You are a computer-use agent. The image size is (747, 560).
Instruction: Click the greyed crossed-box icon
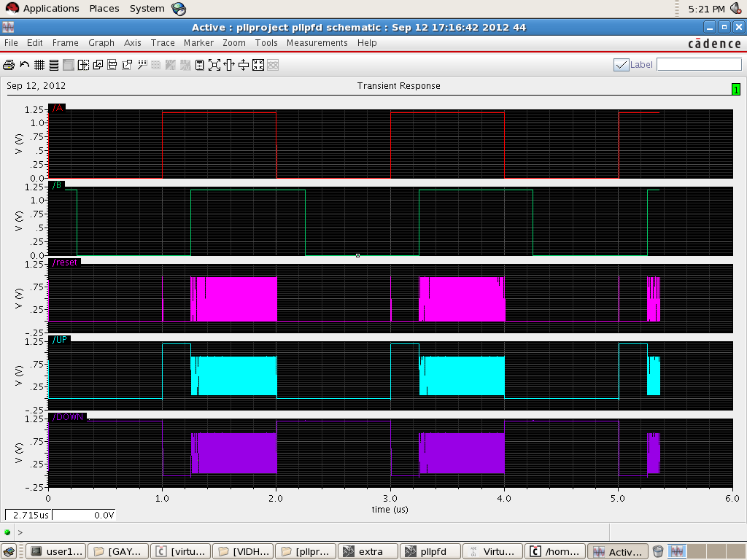click(x=273, y=65)
